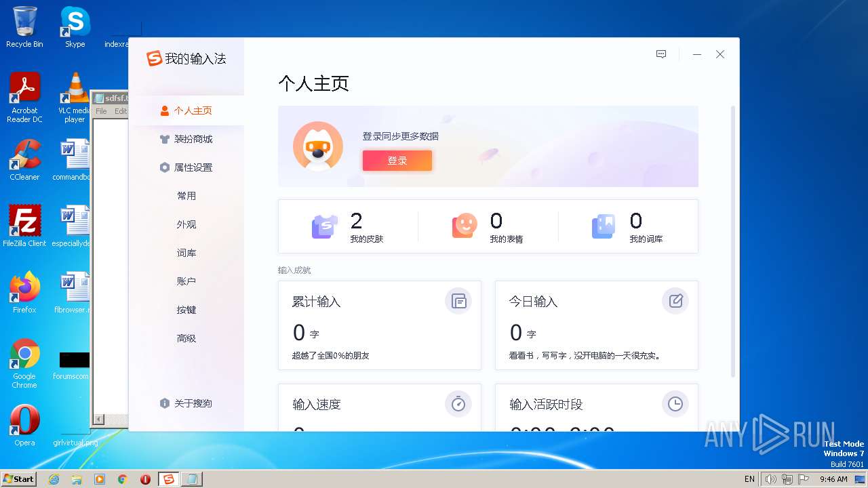Open Google Chrome desktop icon
The height and width of the screenshot is (488, 868).
pos(24,364)
